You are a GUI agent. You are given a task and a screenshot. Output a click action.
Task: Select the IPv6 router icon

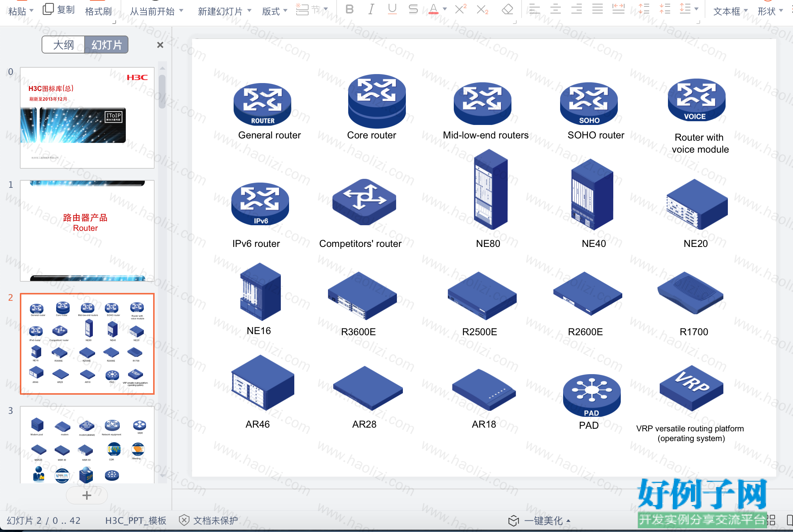[x=260, y=204]
